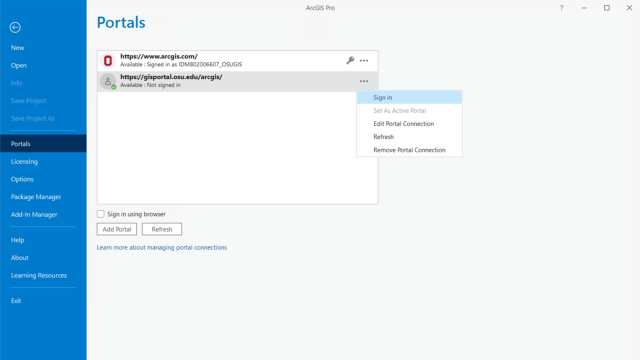
Task: Open options menu for www.arcgis.com portal
Action: tap(364, 60)
